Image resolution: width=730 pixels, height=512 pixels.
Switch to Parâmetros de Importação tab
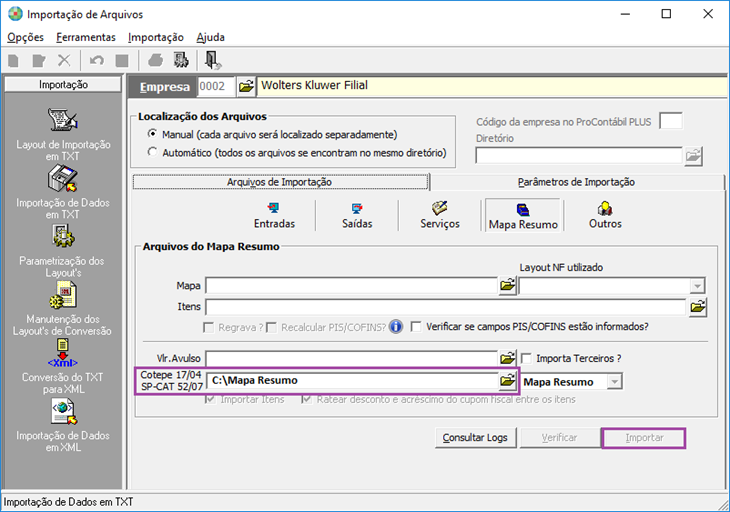[x=576, y=182]
